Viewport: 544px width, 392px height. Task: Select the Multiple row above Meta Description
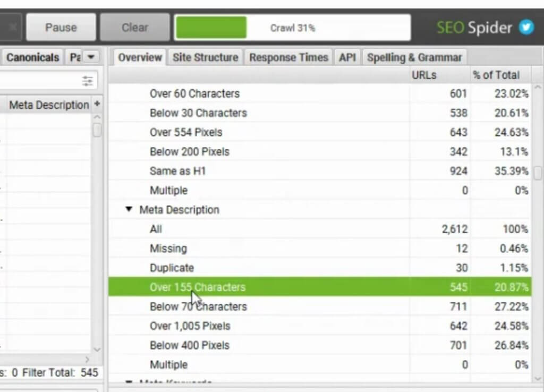[x=320, y=191]
